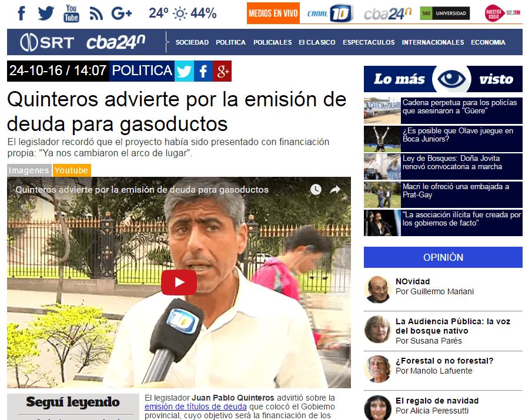Go to the ESPECTACULOS section

(369, 42)
